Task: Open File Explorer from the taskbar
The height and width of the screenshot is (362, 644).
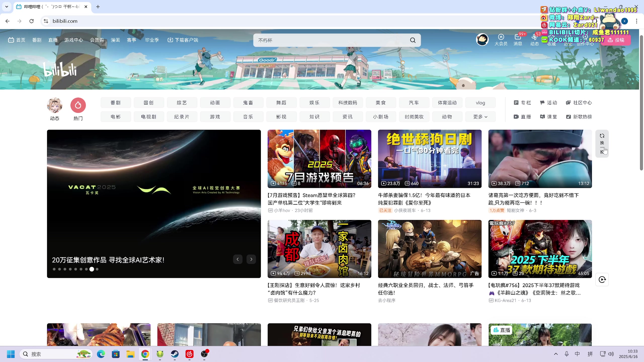Action: coord(130,354)
